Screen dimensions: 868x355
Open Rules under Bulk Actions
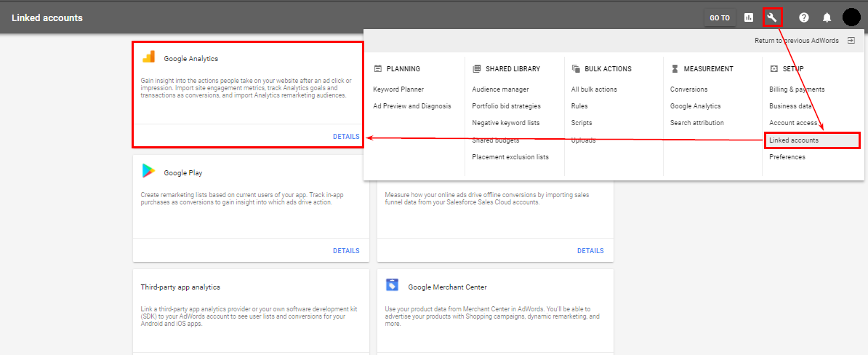click(579, 106)
